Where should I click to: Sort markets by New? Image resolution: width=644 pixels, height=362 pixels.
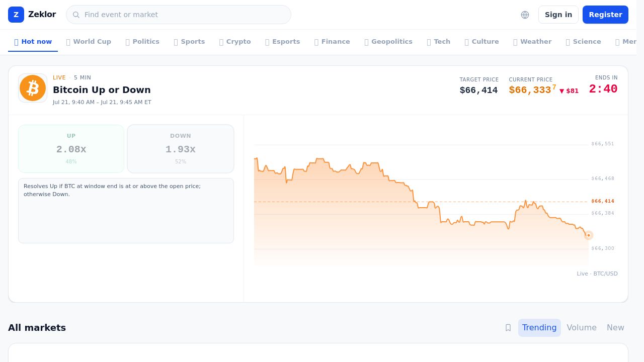(615, 328)
